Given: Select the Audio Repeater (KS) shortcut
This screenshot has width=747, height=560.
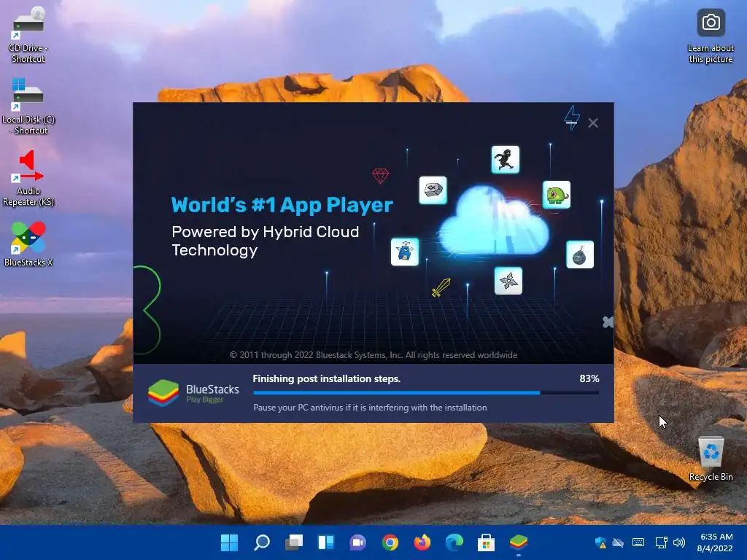Looking at the screenshot, I should (x=28, y=177).
